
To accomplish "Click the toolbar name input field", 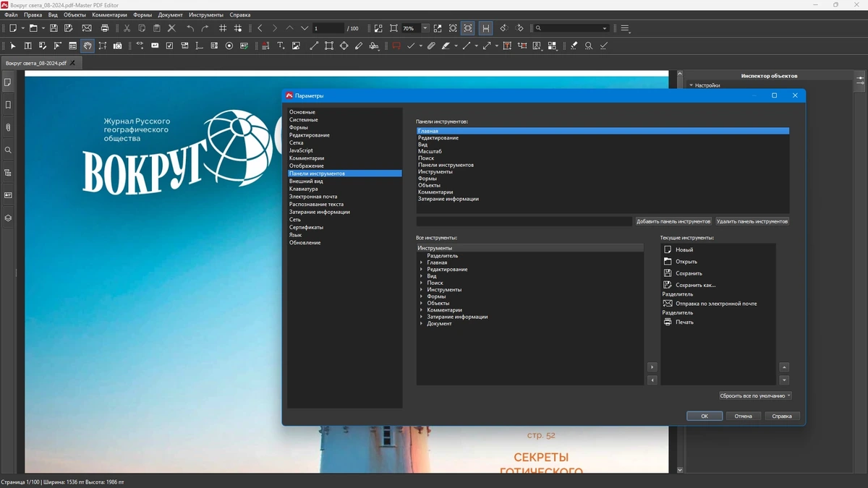I will (524, 221).
